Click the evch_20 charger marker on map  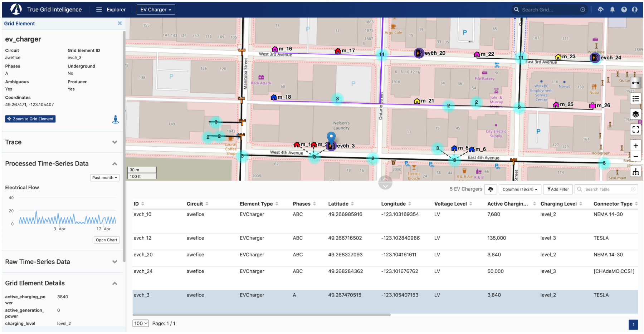point(419,53)
